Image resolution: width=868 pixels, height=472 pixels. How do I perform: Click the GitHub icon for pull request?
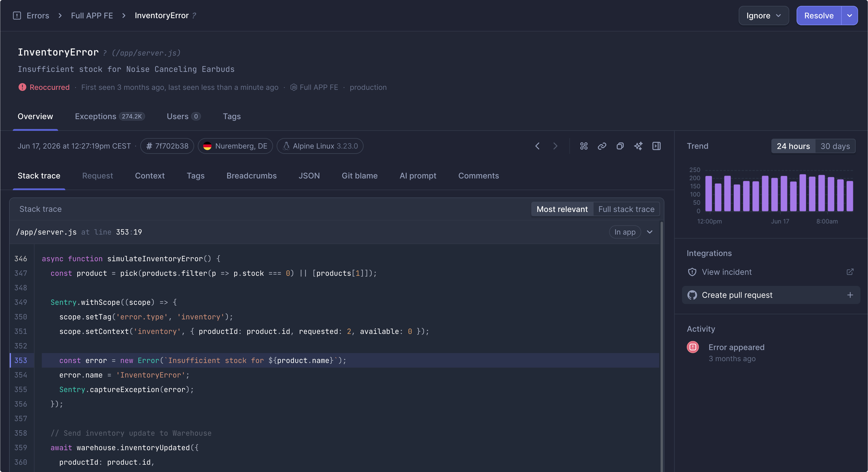pyautogui.click(x=692, y=295)
